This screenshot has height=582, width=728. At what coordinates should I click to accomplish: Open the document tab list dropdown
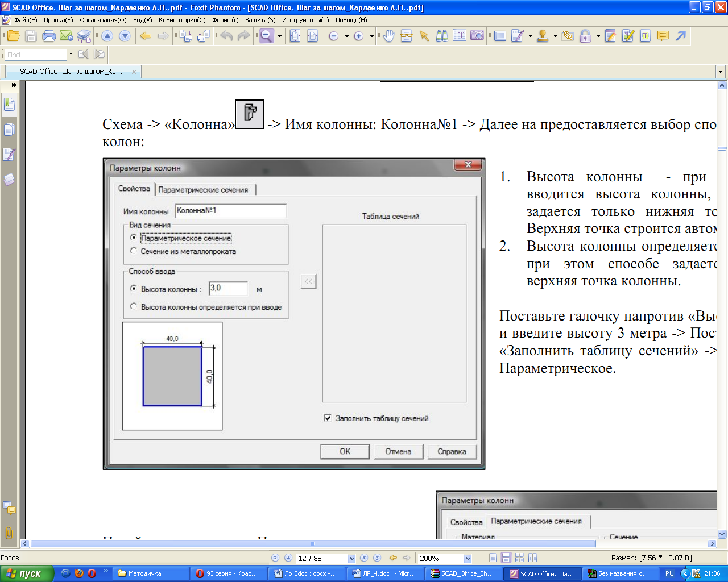coord(721,72)
